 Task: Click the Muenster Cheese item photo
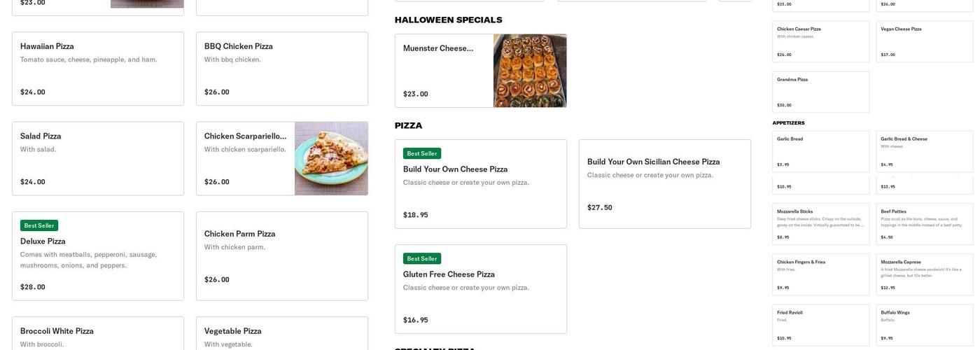pyautogui.click(x=530, y=71)
